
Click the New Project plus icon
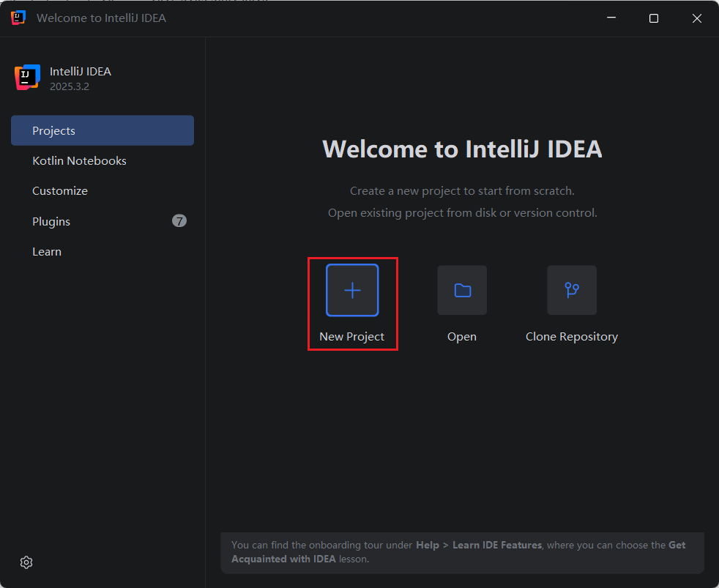tap(352, 290)
